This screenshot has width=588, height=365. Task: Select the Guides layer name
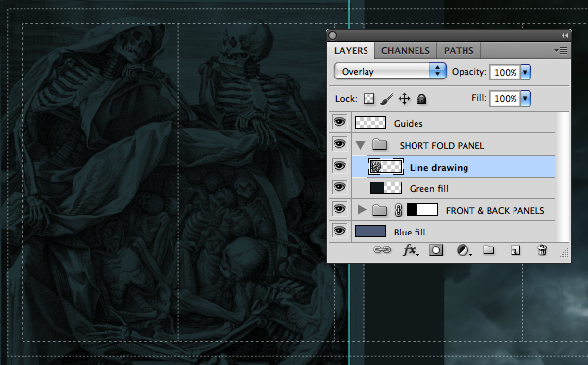coord(408,124)
